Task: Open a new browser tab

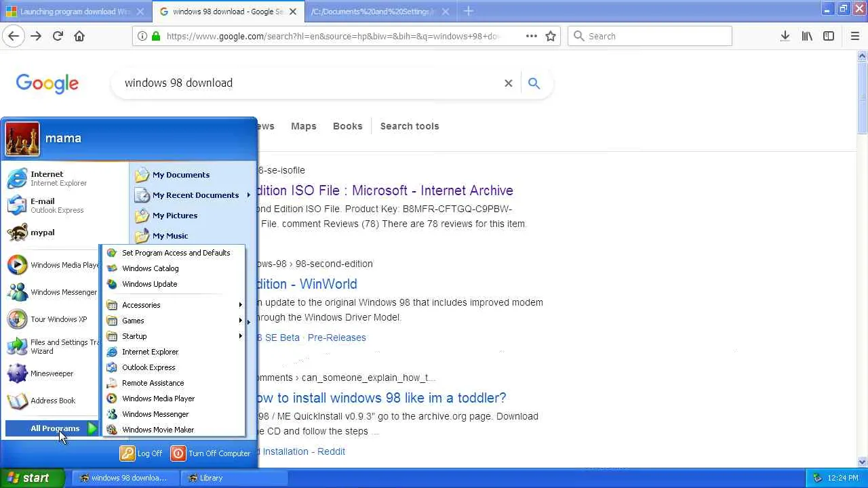Action: tap(468, 11)
